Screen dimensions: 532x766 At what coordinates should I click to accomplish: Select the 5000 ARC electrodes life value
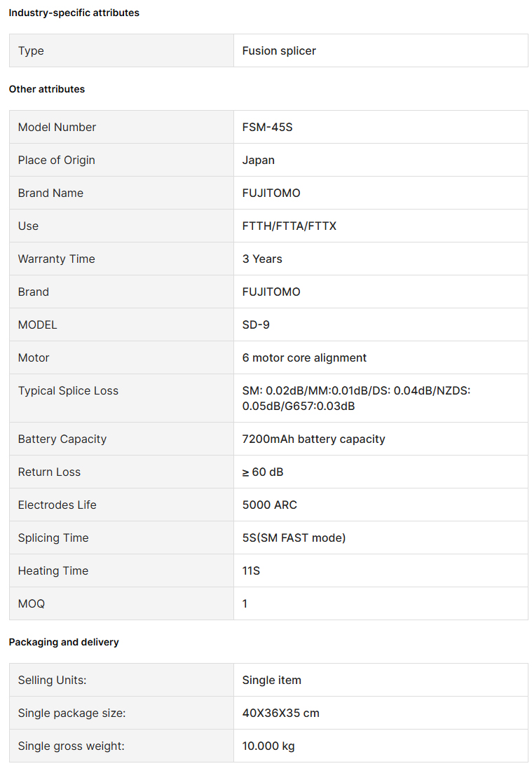(x=269, y=505)
